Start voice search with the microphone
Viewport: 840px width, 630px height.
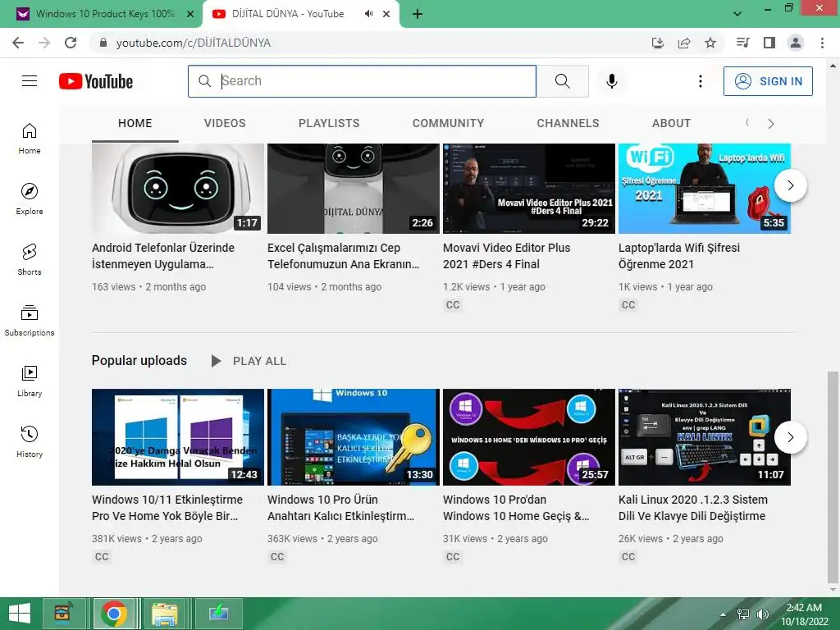tap(612, 81)
